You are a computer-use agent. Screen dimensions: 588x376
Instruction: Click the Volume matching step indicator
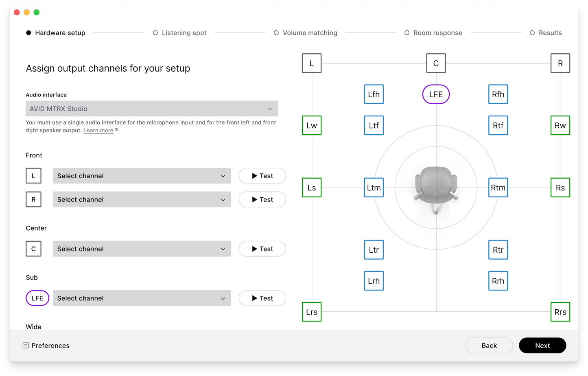click(276, 33)
